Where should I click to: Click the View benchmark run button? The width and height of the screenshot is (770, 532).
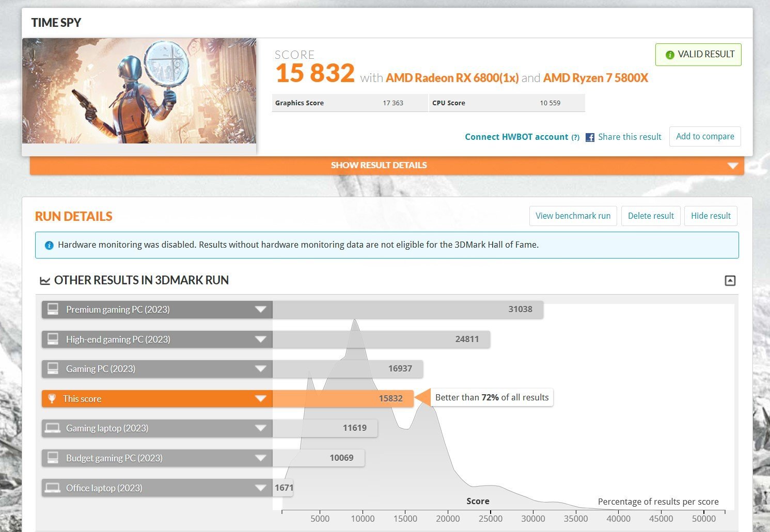573,216
